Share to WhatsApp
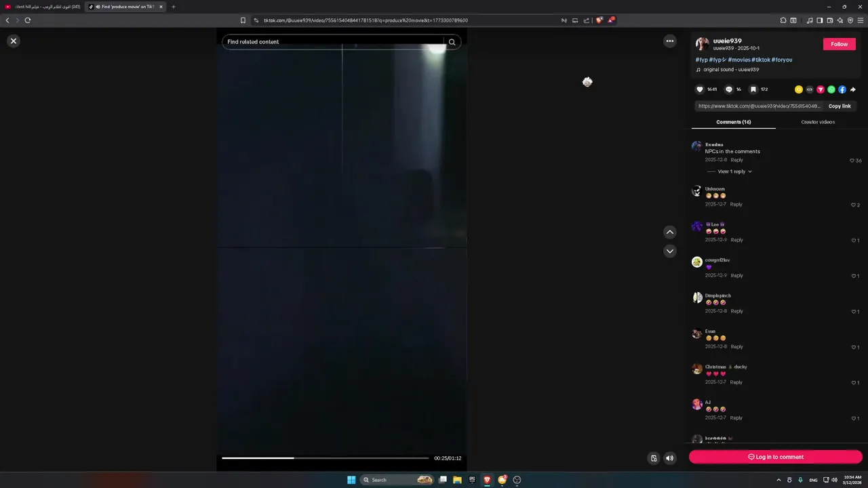The image size is (868, 488). coord(831,89)
